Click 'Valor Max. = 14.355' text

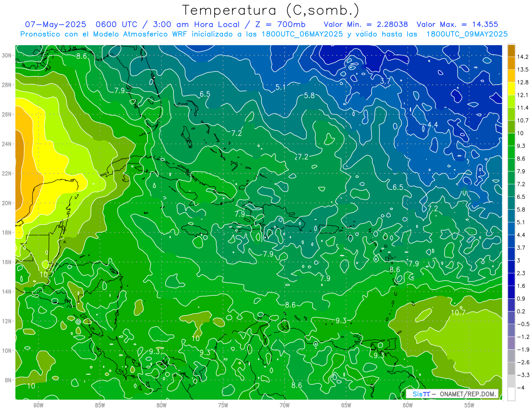(458, 24)
